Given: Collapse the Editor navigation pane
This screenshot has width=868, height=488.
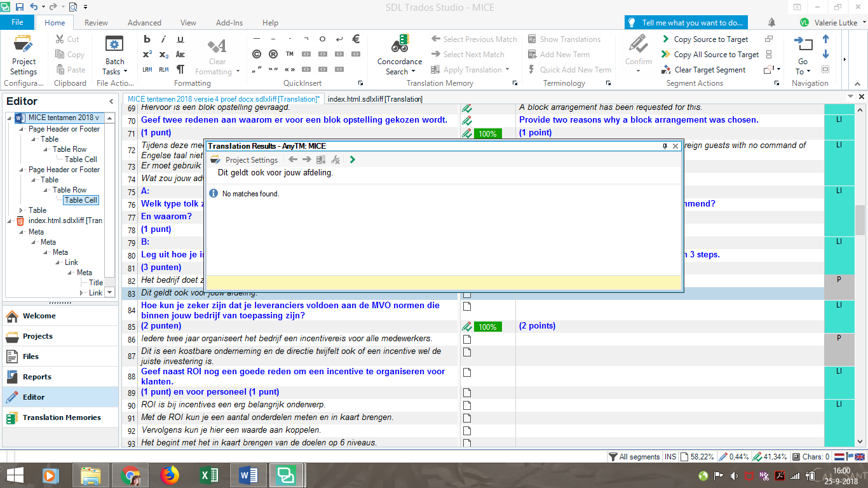Looking at the screenshot, I should (x=111, y=101).
